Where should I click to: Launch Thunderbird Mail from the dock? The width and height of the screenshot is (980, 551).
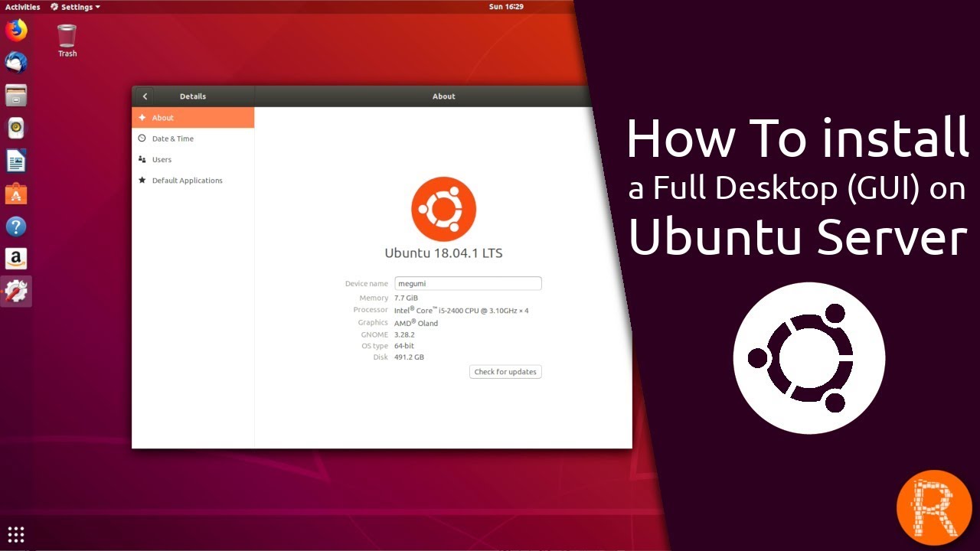click(x=16, y=63)
